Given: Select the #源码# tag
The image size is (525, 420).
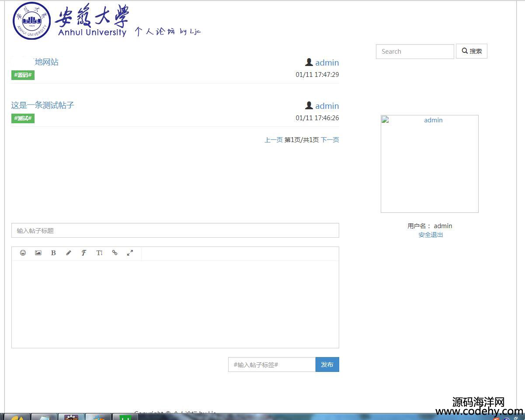Looking at the screenshot, I should 23,75.
